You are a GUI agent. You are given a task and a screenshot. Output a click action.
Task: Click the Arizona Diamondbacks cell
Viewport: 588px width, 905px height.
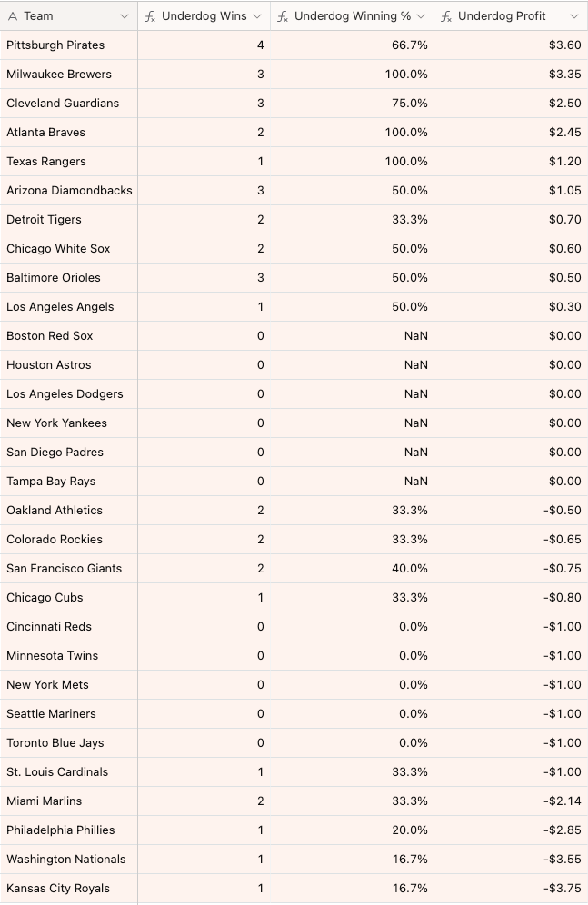[x=69, y=191]
